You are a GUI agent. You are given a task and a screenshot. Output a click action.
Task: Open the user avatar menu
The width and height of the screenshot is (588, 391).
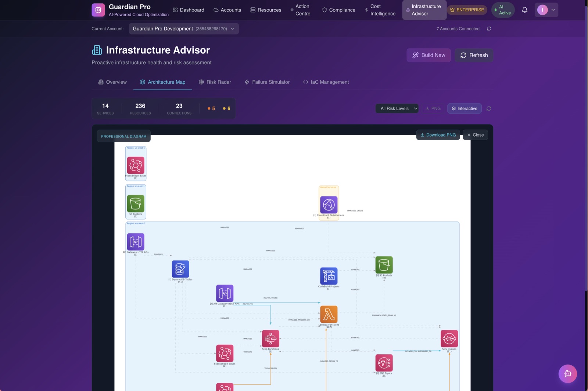click(546, 10)
